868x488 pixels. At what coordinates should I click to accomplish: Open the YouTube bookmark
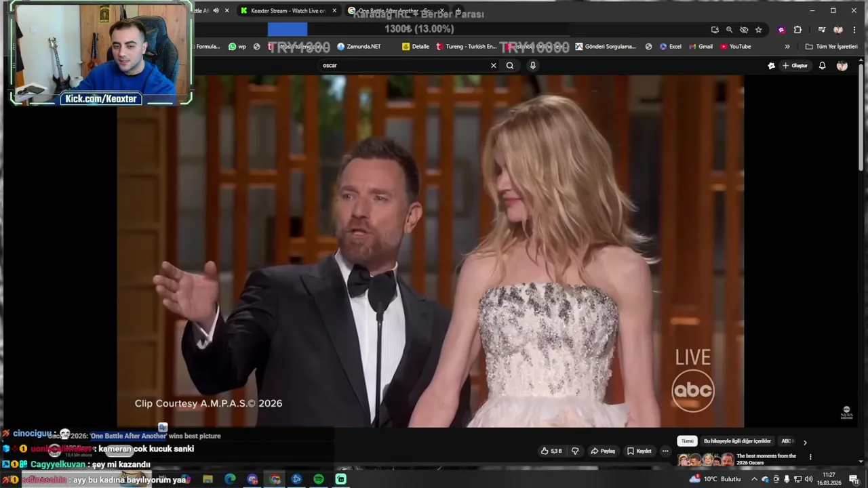tap(735, 47)
